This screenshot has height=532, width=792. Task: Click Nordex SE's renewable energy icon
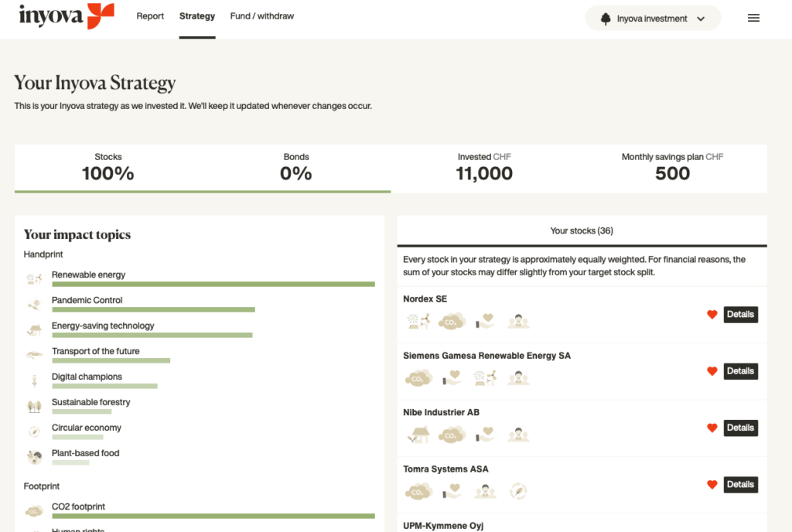coord(418,320)
